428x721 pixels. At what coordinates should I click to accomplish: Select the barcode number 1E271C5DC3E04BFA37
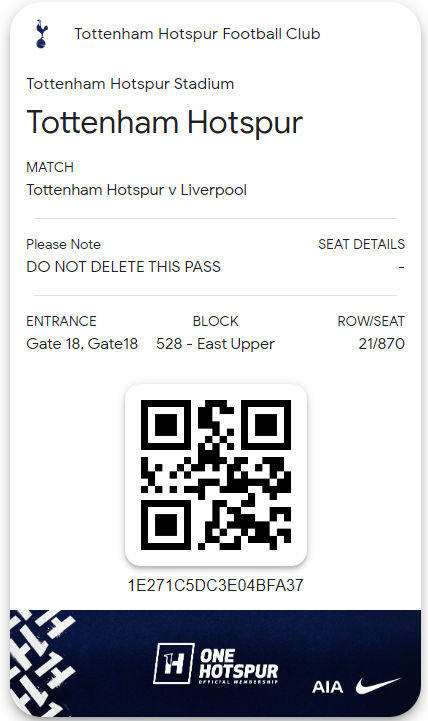tap(216, 585)
